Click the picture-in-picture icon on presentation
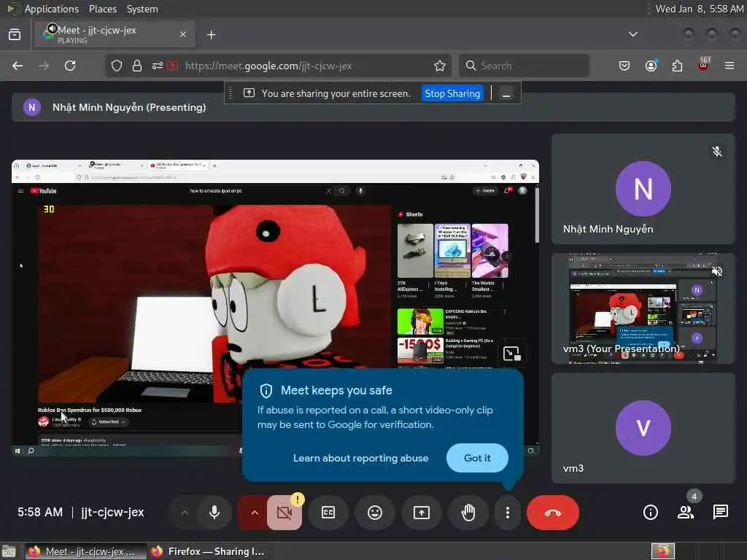This screenshot has width=747, height=560. pos(512,354)
